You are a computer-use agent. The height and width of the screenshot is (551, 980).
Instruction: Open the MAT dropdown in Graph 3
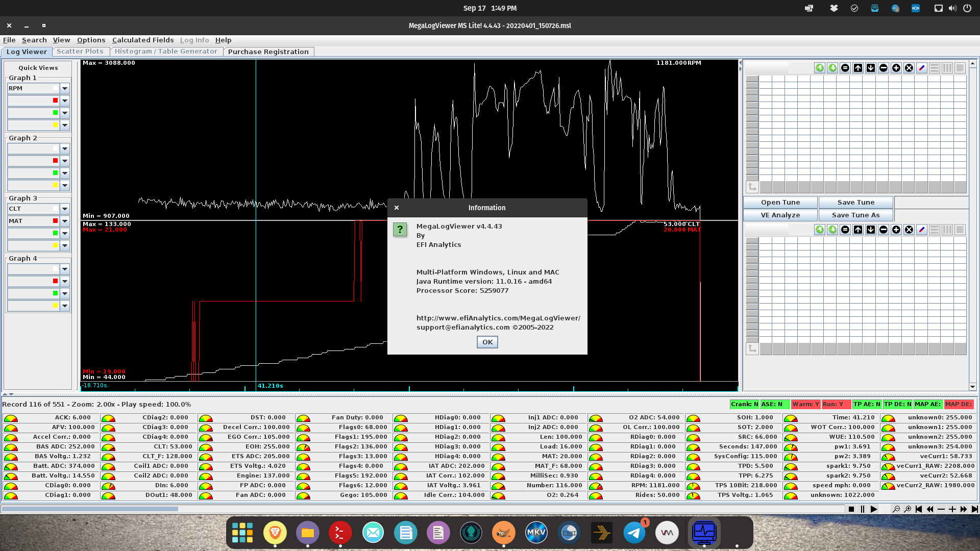click(x=64, y=221)
